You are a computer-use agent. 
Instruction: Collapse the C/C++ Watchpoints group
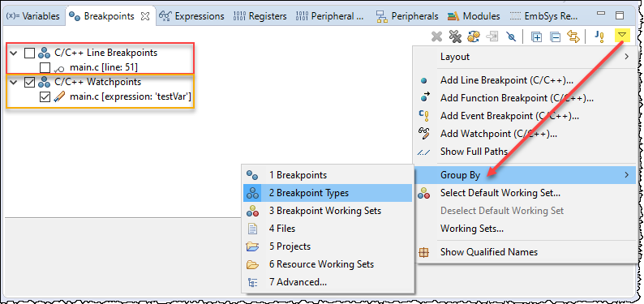pyautogui.click(x=14, y=83)
